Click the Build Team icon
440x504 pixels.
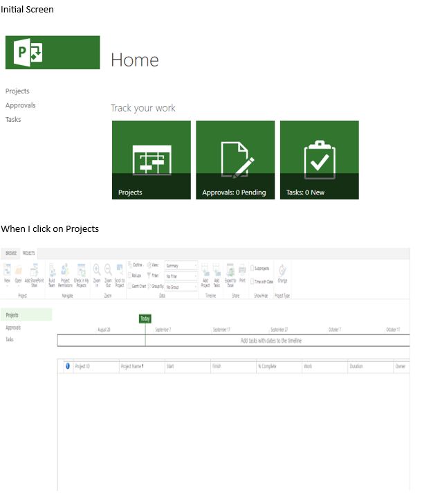pos(52,275)
